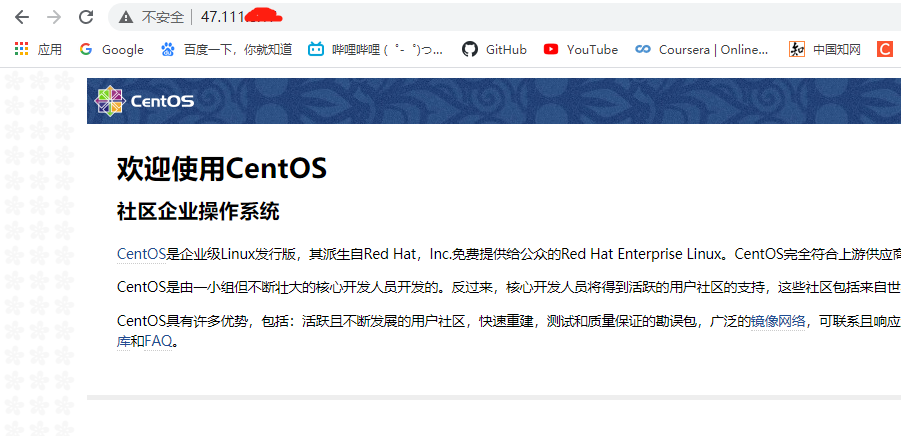
Task: Open the apps grid icon in bookmarks bar
Action: tap(21, 49)
